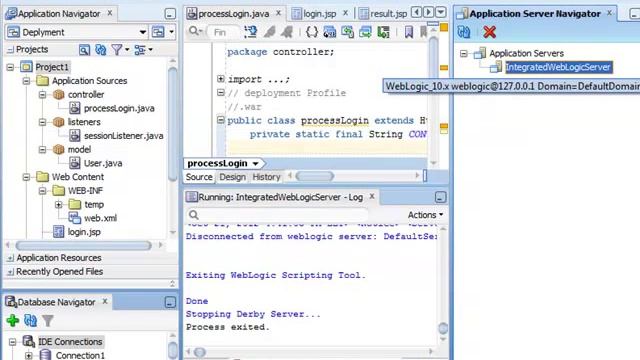Viewport: 640px width, 360px height.
Task: Select the Source view tab
Action: (199, 177)
